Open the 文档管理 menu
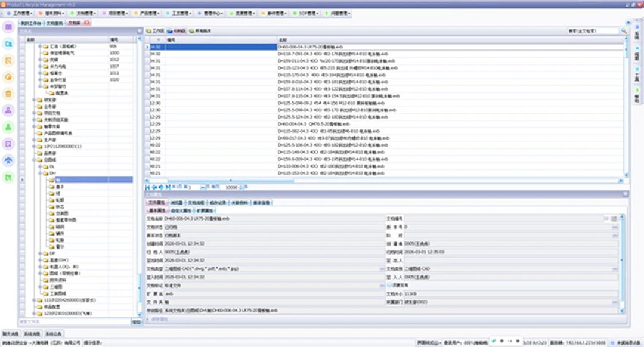 [83, 13]
